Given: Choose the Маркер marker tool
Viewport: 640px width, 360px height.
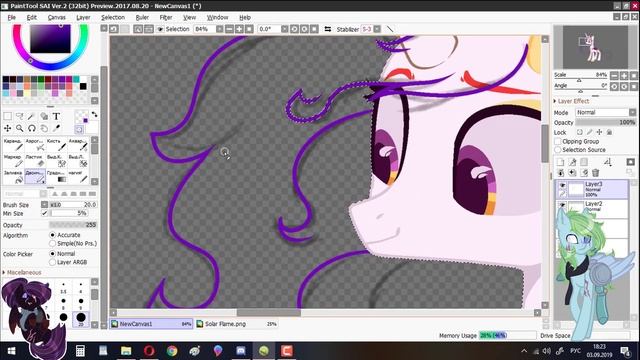Looking at the screenshot, I should click(x=13, y=160).
